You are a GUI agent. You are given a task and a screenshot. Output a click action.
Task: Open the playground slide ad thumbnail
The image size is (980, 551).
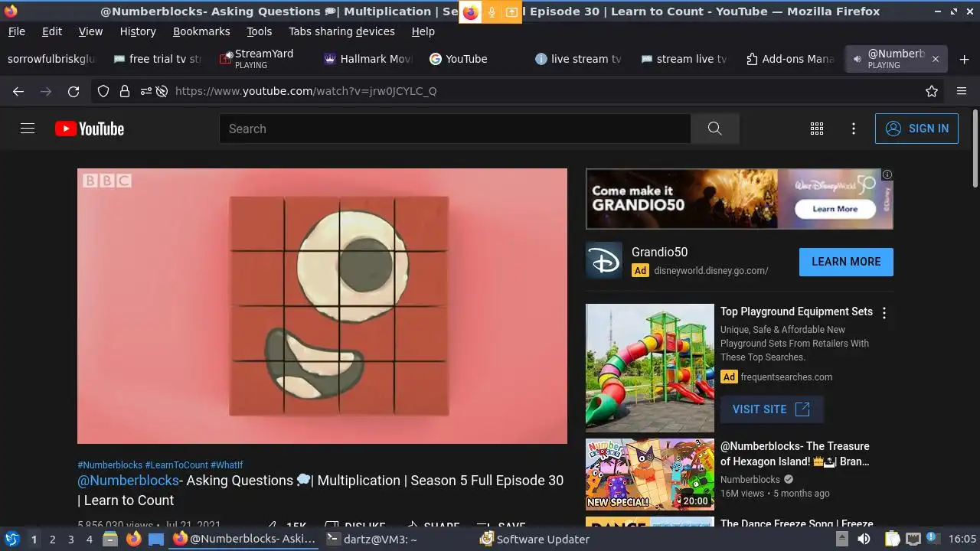click(650, 368)
